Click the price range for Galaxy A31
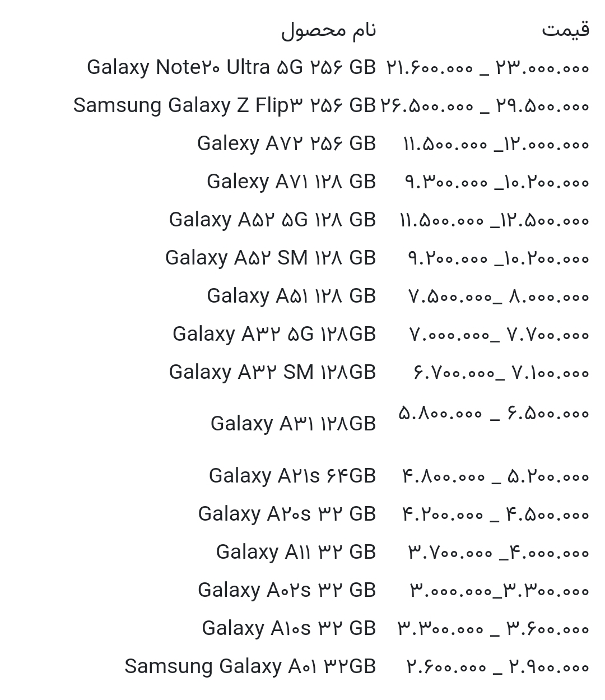Image resolution: width=605 pixels, height=700 pixels. (x=494, y=414)
